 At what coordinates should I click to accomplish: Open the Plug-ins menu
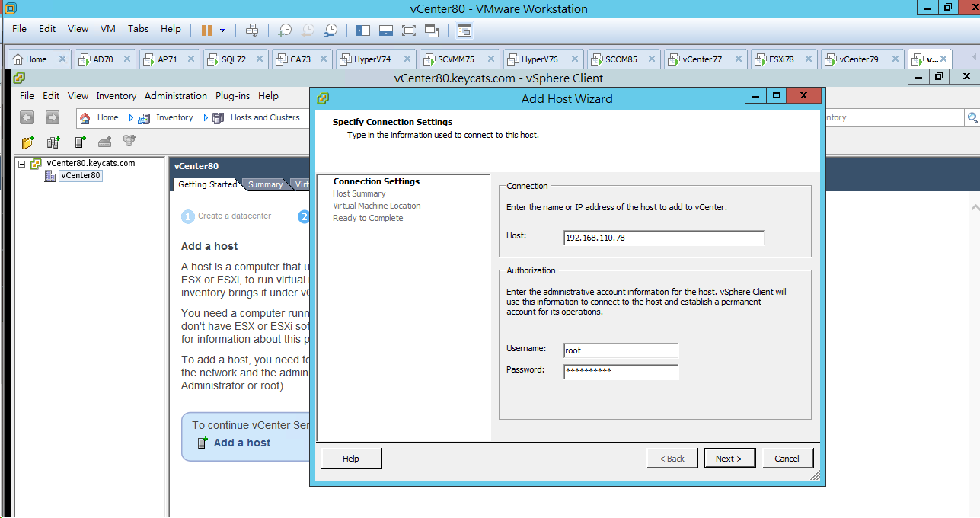point(232,96)
